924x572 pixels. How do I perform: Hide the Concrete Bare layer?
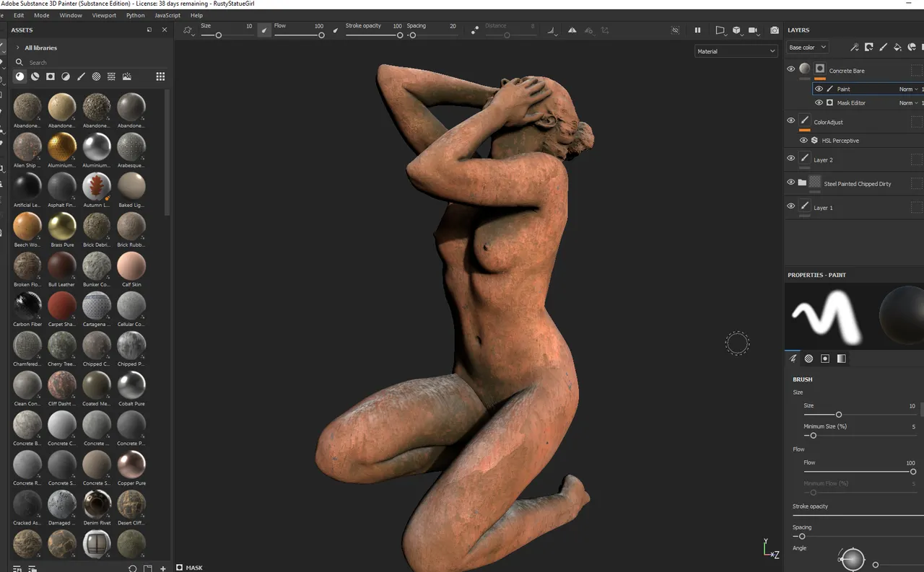791,69
